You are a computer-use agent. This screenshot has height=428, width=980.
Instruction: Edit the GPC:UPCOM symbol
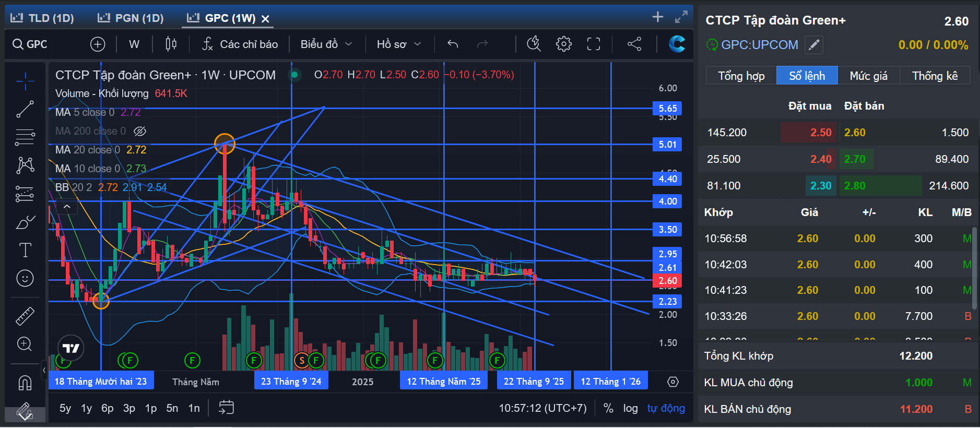point(814,45)
